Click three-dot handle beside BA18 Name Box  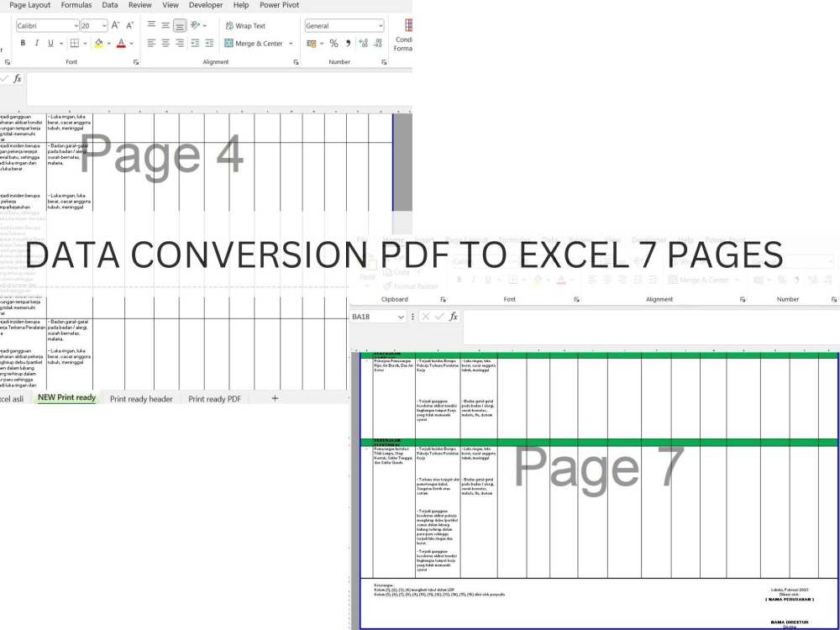click(x=412, y=317)
